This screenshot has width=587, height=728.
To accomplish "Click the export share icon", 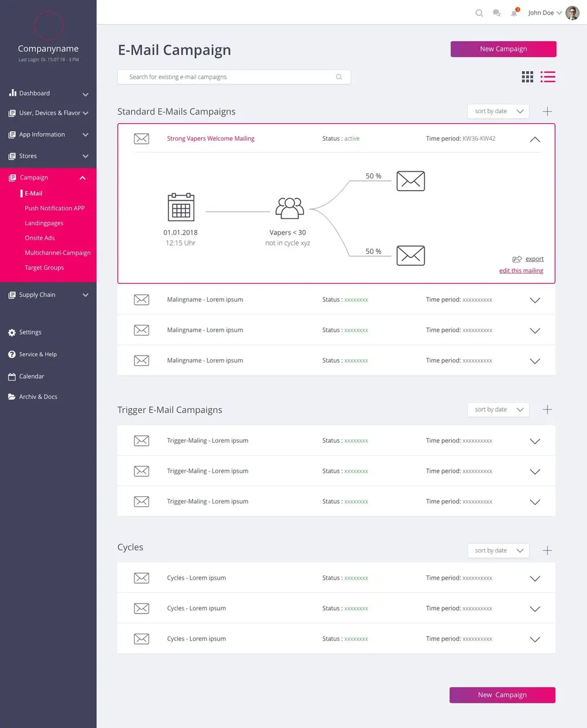I will [517, 259].
